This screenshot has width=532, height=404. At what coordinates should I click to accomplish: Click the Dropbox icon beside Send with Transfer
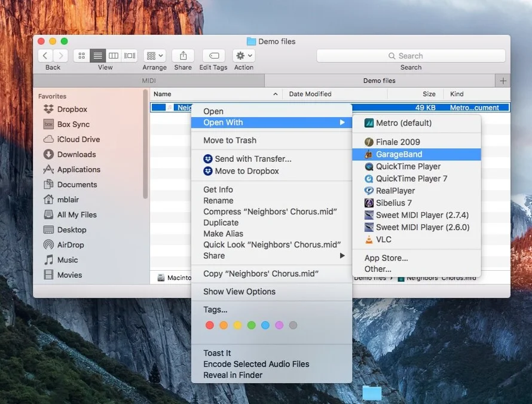[207, 159]
